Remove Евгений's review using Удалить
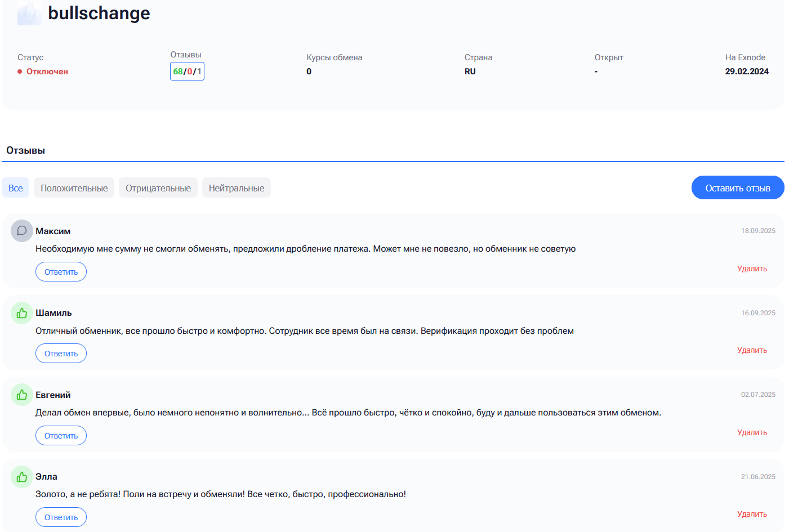 [x=752, y=432]
